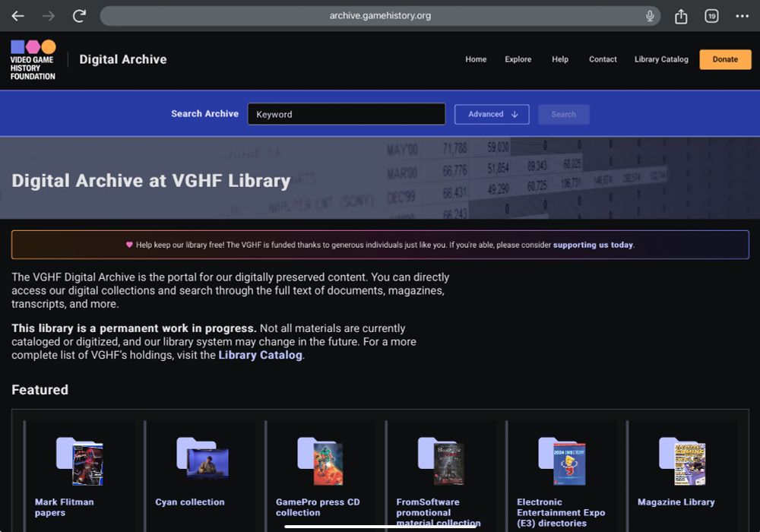Click the 'FromSoftware promotional material collection' title
760x532 pixels.
tap(439, 512)
